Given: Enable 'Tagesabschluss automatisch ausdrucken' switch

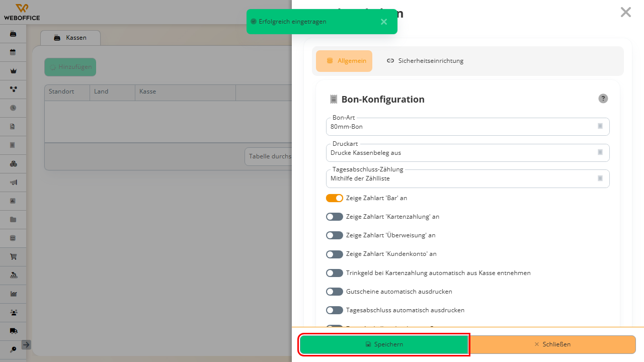Looking at the screenshot, I should [335, 310].
